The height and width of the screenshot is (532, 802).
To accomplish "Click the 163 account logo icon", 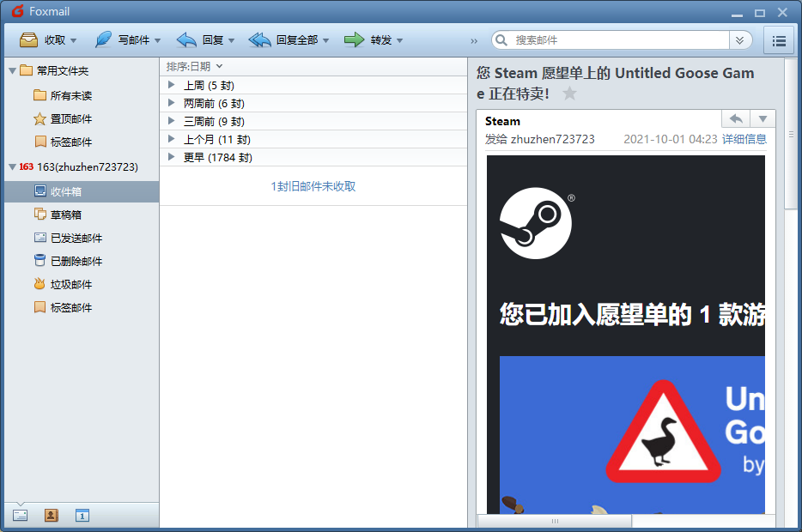I will (26, 166).
